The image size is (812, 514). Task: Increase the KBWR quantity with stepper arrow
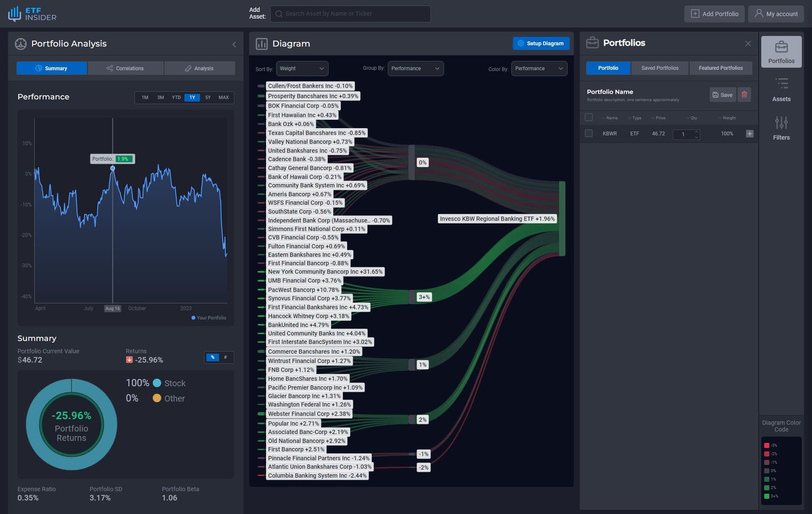click(x=696, y=132)
